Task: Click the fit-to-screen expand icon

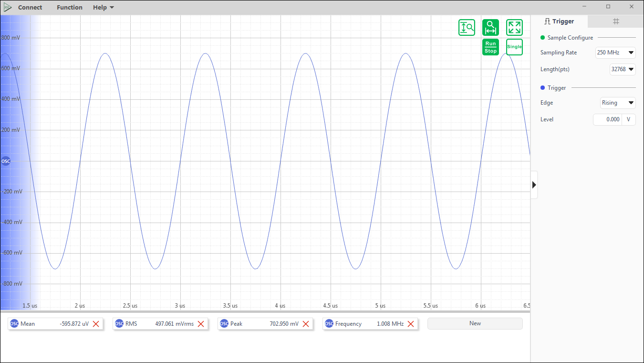Action: click(514, 28)
